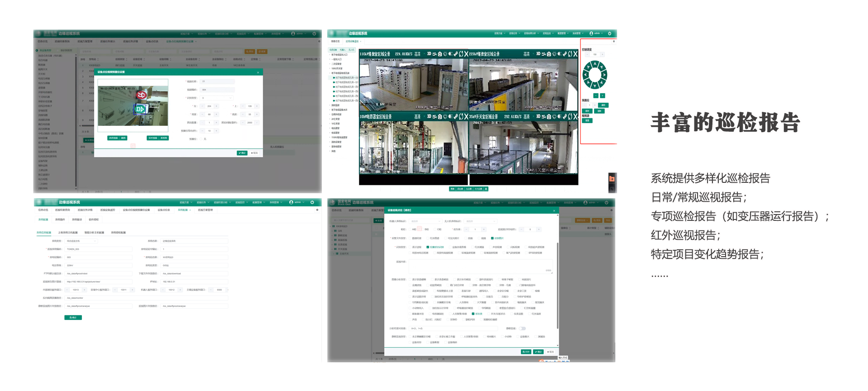The width and height of the screenshot is (868, 391).
Task: Click the orange arrow icon beside the camera grid
Action: point(612,179)
